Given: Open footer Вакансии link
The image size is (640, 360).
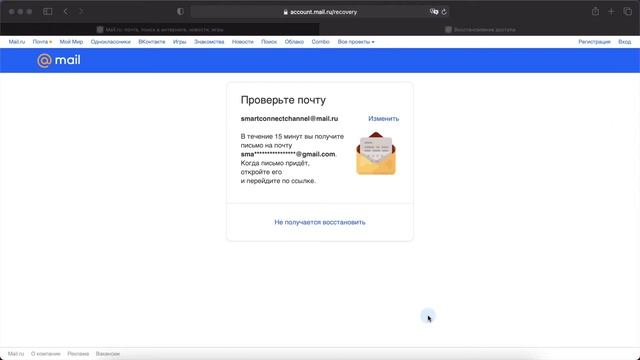Looking at the screenshot, I should click(x=108, y=353).
